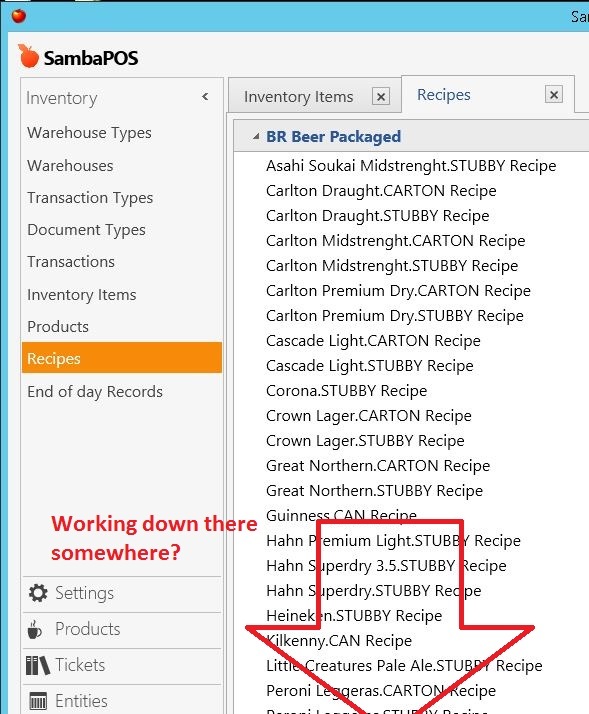Select Hahn Superdry.STUBBY Recipe
This screenshot has width=589, height=714.
click(374, 591)
